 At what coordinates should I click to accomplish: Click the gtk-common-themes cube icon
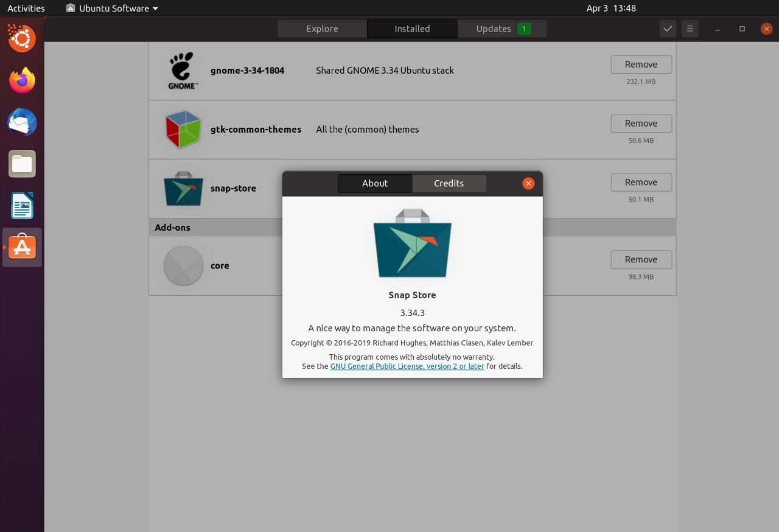pyautogui.click(x=183, y=130)
